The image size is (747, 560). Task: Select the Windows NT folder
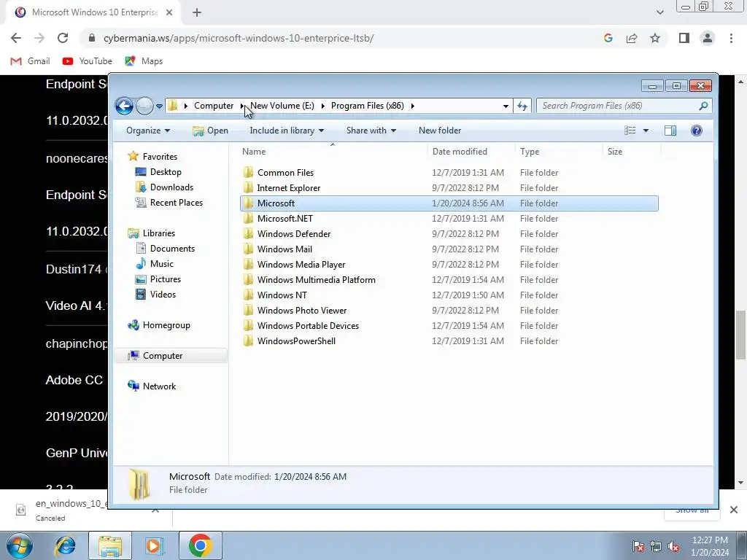pyautogui.click(x=449, y=295)
